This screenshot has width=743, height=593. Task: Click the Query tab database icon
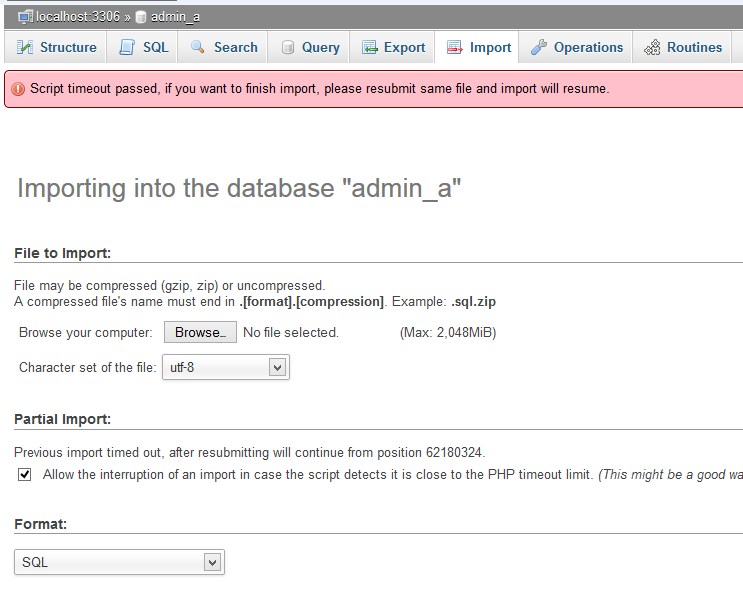[288, 47]
